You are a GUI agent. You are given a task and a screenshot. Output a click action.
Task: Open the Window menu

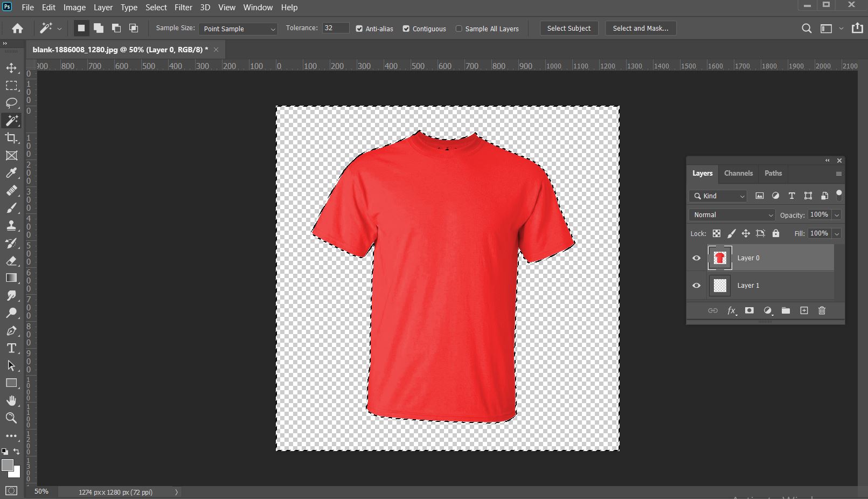(258, 8)
